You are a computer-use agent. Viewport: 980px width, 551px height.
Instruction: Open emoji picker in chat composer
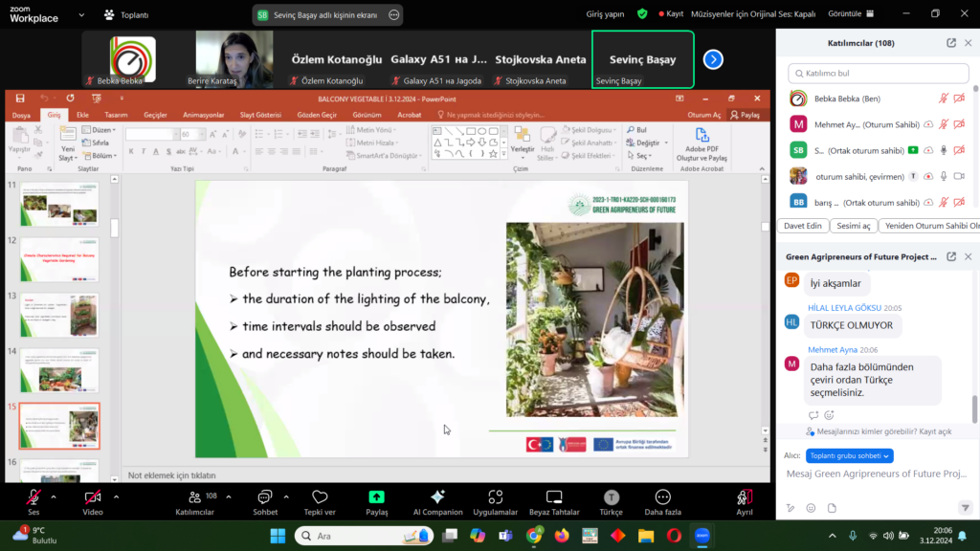pos(811,508)
